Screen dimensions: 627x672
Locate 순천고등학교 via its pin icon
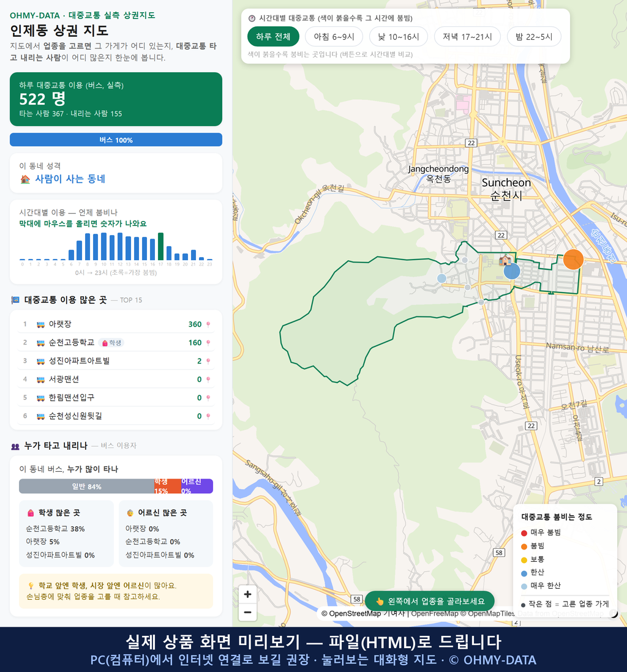(x=208, y=343)
